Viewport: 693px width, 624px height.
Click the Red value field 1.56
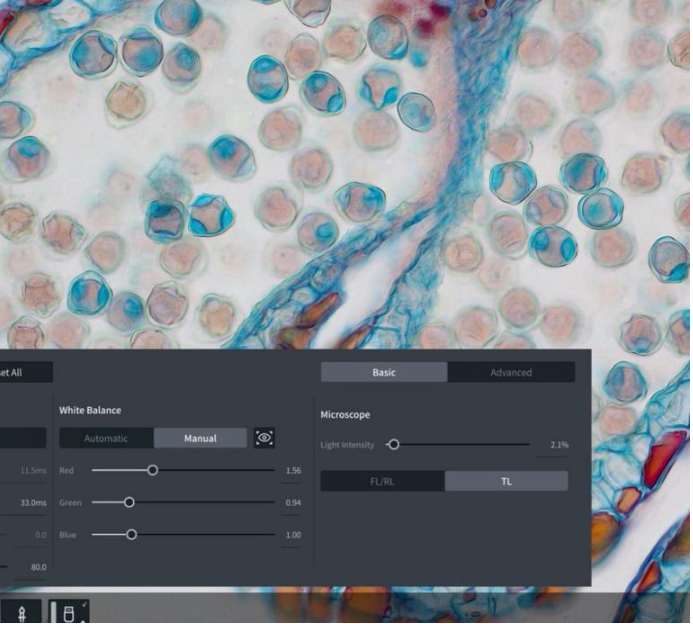(x=293, y=471)
